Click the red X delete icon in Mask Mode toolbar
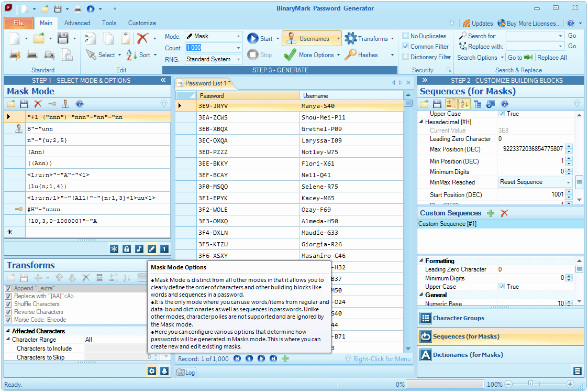 point(38,104)
